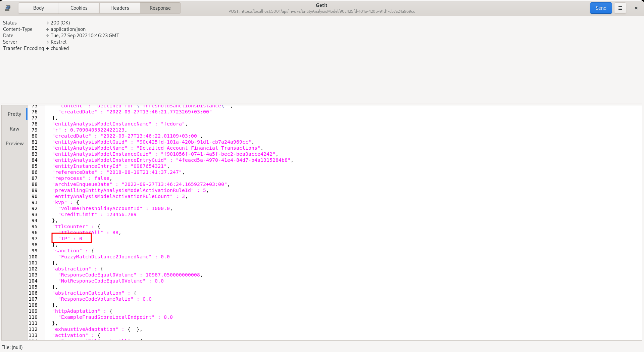Click the "prevailingEntityAnalysisModelActivationRuleId" line
This screenshot has width=644, height=352.
pos(131,190)
